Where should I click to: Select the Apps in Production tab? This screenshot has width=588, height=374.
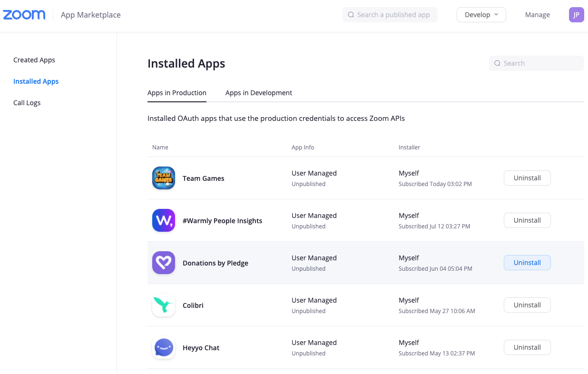click(177, 93)
